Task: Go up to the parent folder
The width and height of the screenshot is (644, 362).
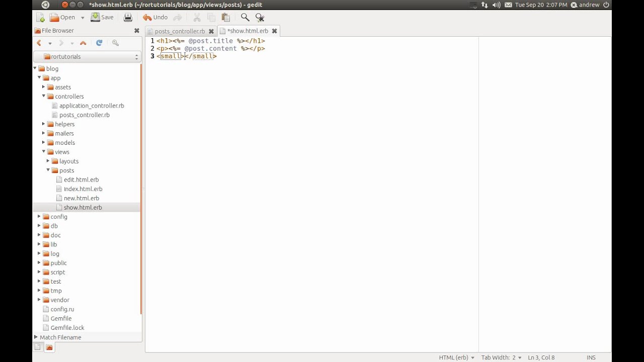Action: (83, 43)
